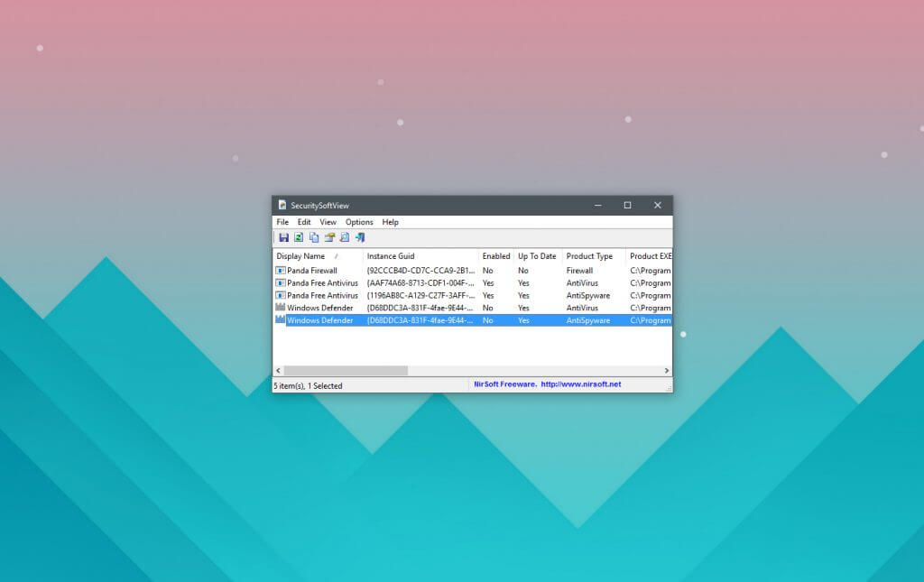Click the horizontal scrollbar right arrow
This screenshot has height=582, width=924.
(x=667, y=371)
